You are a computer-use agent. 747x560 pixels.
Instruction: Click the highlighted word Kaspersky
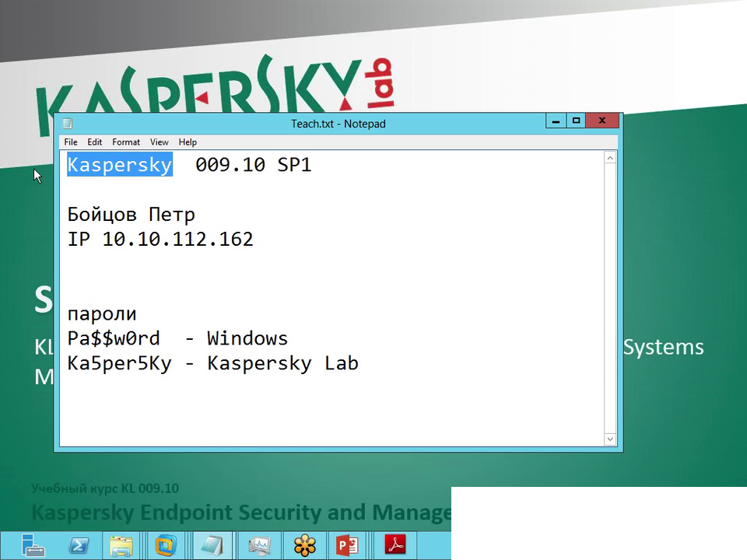pyautogui.click(x=120, y=165)
